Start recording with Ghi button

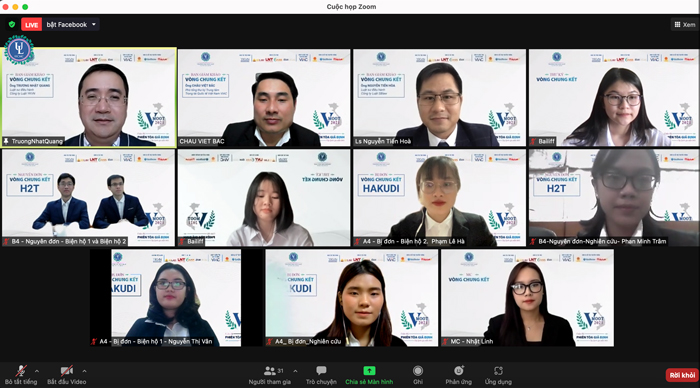[418, 375]
